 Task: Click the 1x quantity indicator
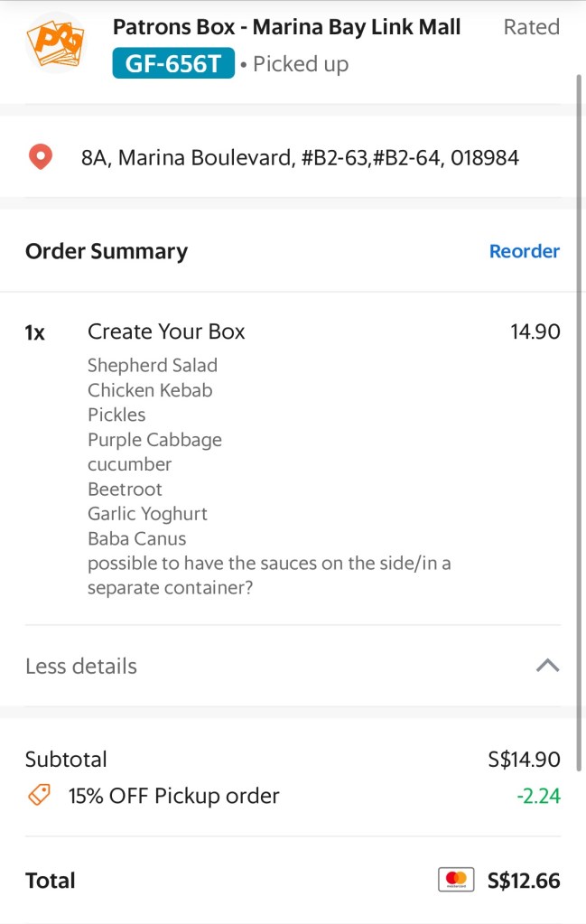pyautogui.click(x=35, y=332)
